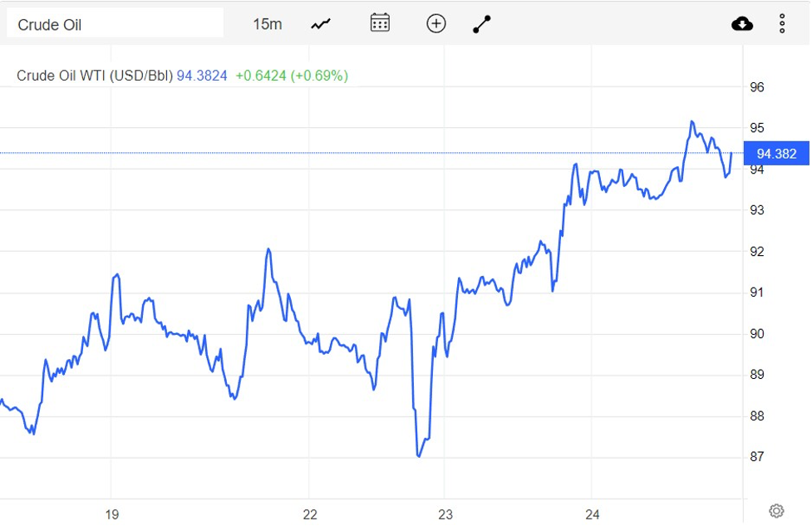This screenshot has height=526, width=812.
Task: Click the 96 price axis label
Action: [x=757, y=87]
